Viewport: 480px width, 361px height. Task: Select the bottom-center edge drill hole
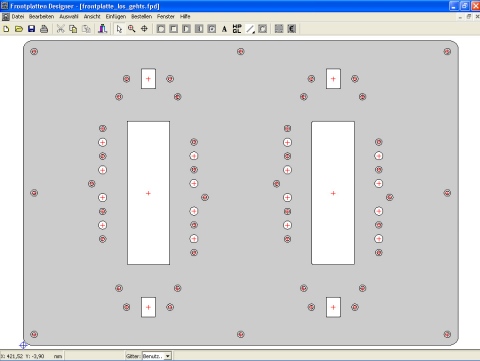[x=241, y=334]
